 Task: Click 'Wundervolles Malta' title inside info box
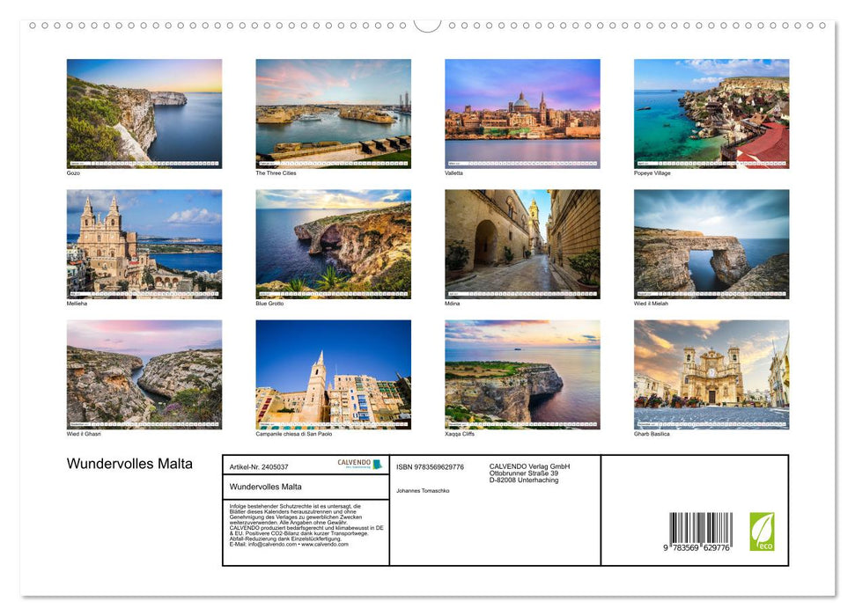(x=266, y=487)
